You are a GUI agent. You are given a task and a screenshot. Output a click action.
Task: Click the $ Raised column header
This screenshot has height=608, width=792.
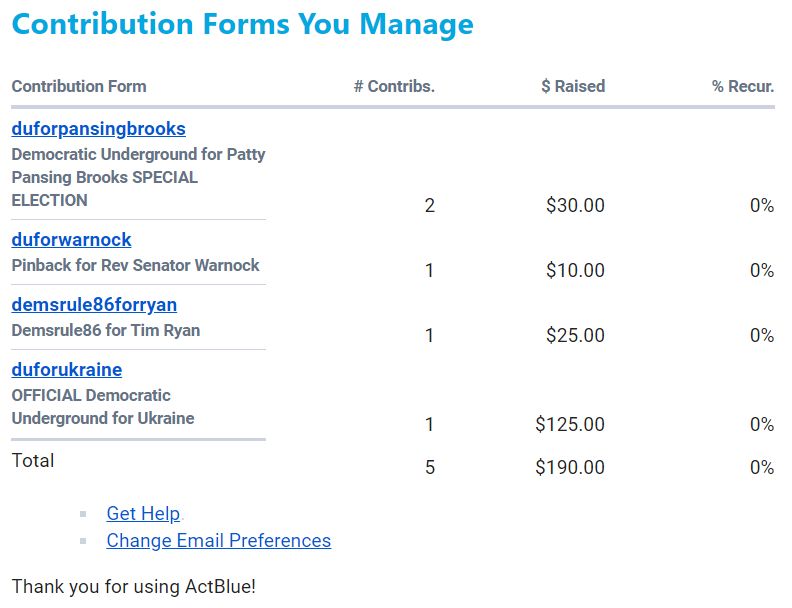pos(573,86)
